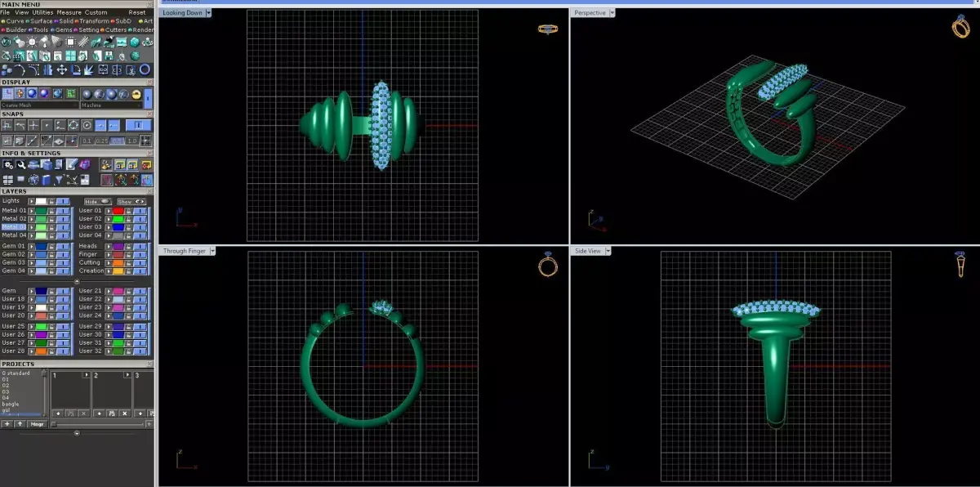Expand project slot 1 arrow
This screenshot has height=487, width=980.
[x=87, y=375]
